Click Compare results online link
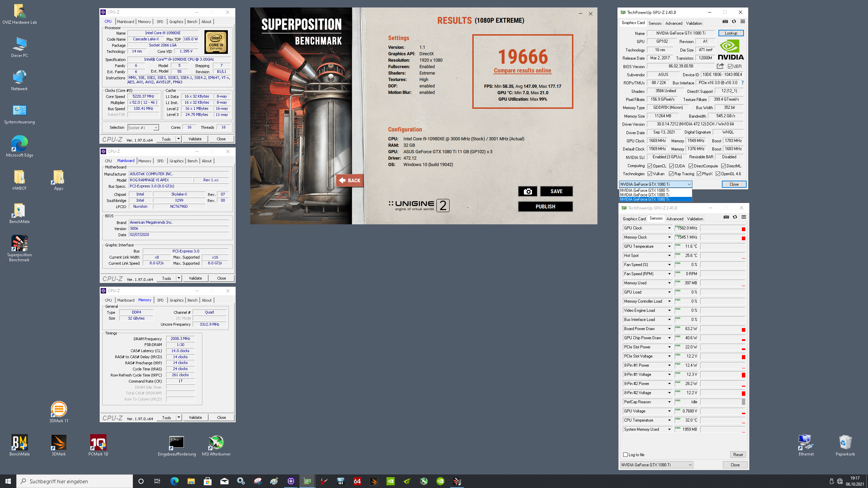Viewport: 868px width, 488px height. (522, 70)
